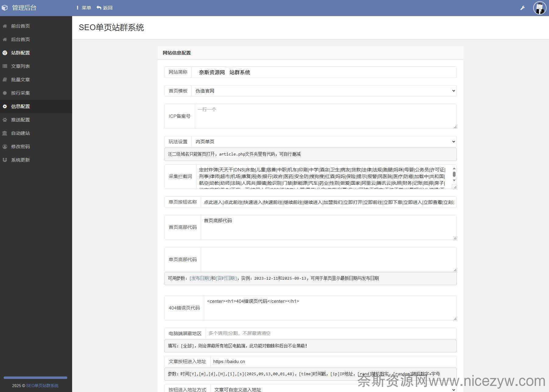
Task: Focus the 电脑端屏蔽地区 input field
Action: (331, 333)
